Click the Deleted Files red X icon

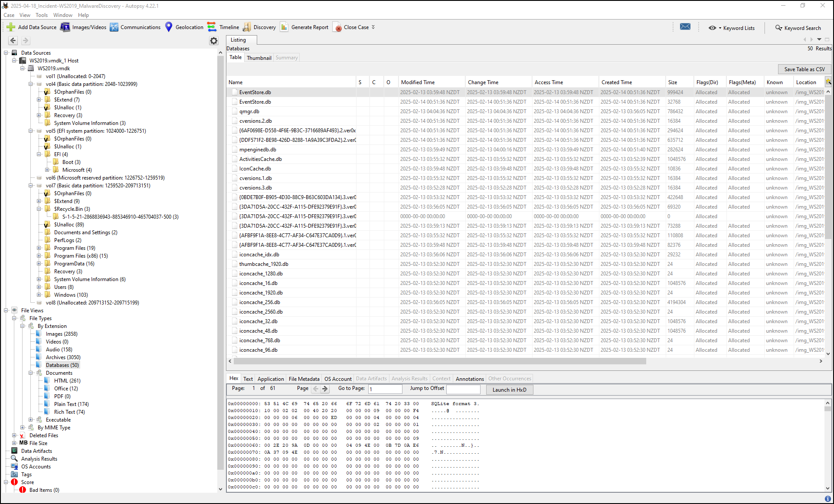(22, 435)
